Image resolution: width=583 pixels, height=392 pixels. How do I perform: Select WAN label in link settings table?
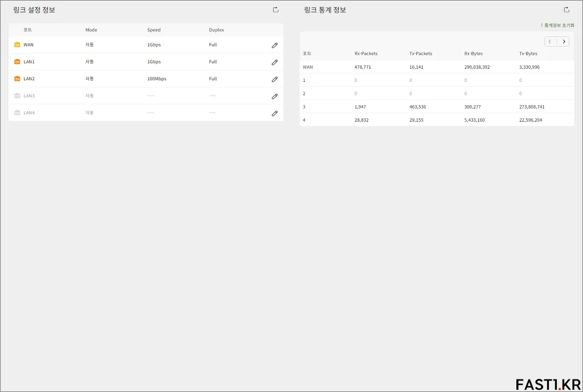point(28,45)
